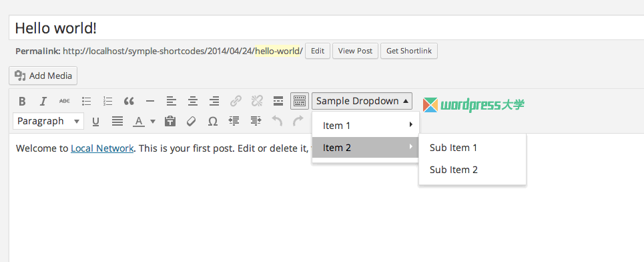Click the undo arrow
Viewport: 644px width, 262px height.
click(x=277, y=121)
